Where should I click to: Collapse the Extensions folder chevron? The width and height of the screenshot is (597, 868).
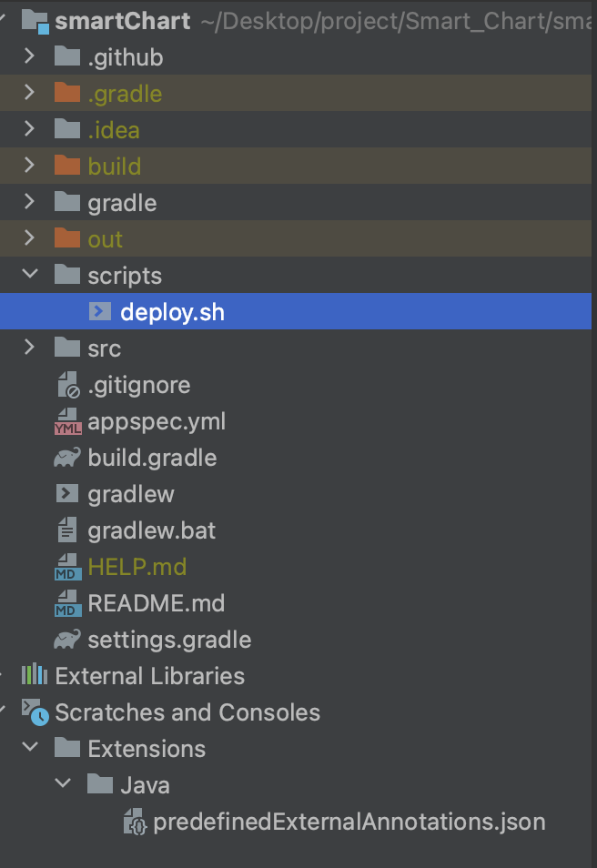[30, 747]
